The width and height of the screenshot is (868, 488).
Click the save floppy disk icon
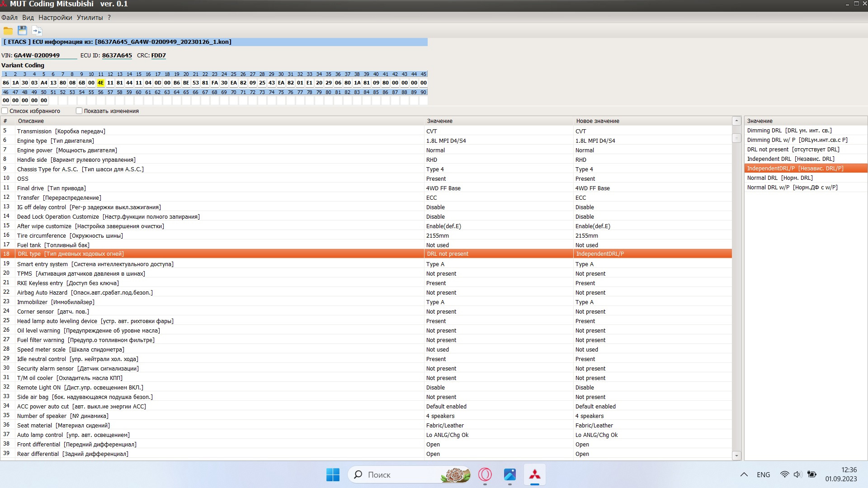22,30
